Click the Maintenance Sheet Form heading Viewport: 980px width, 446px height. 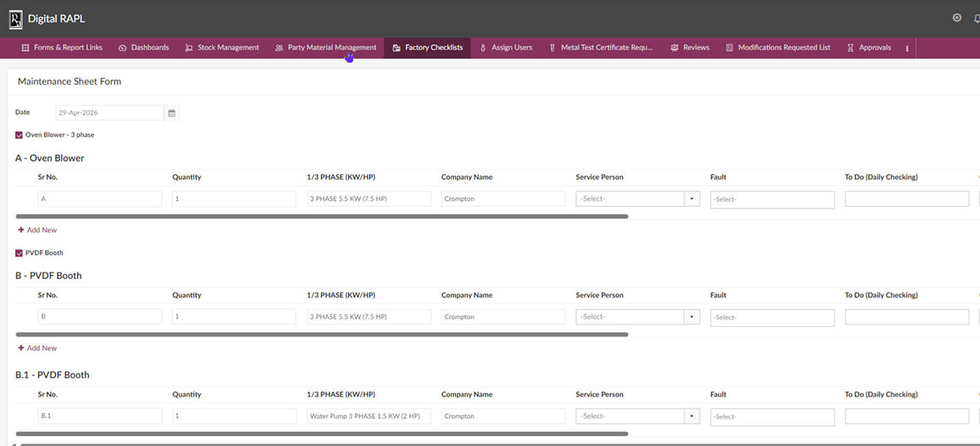click(x=69, y=82)
